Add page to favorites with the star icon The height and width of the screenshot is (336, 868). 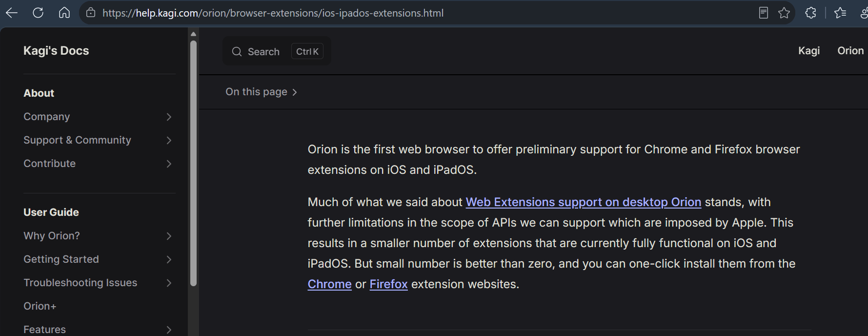tap(784, 13)
